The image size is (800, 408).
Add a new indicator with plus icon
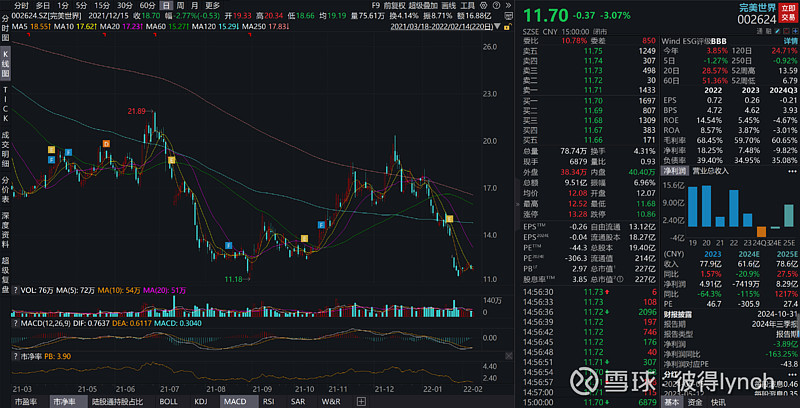point(361,401)
